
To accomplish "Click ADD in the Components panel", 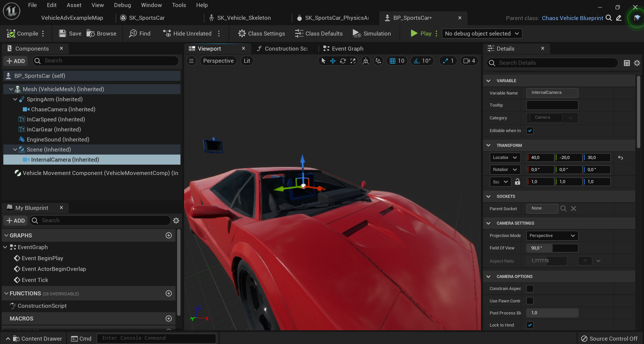I will pyautogui.click(x=15, y=61).
